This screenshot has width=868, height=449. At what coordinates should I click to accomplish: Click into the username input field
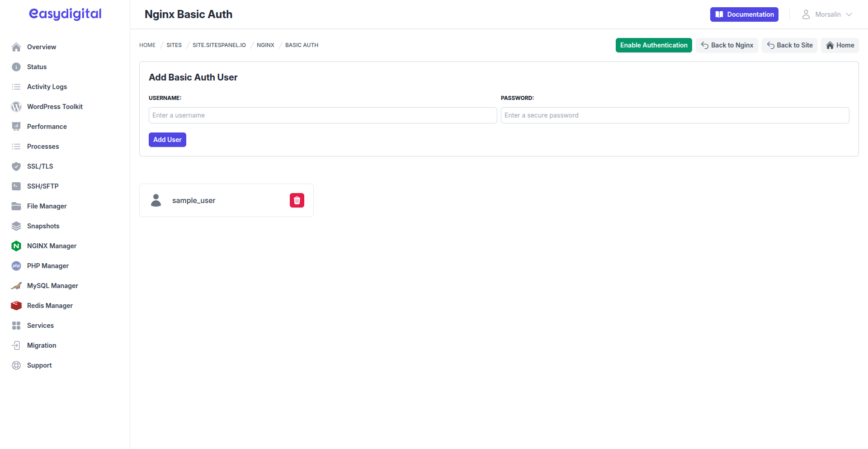pyautogui.click(x=322, y=115)
